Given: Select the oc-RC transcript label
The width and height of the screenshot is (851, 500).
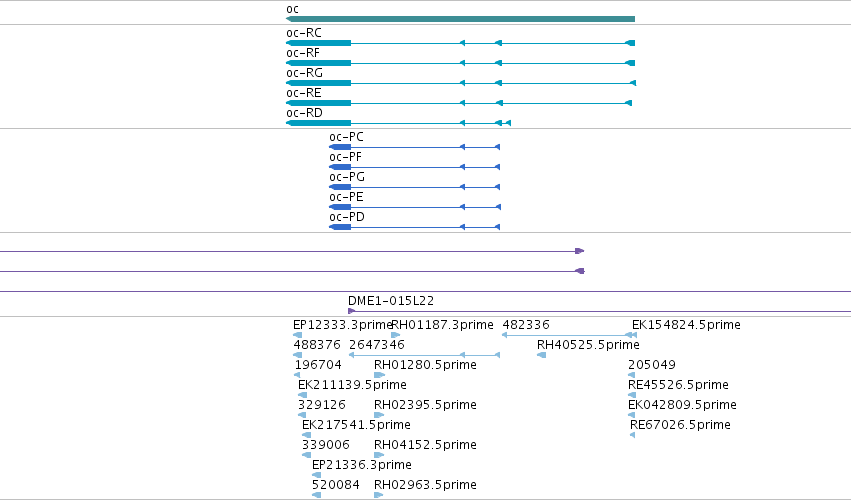Looking at the screenshot, I should point(304,33).
